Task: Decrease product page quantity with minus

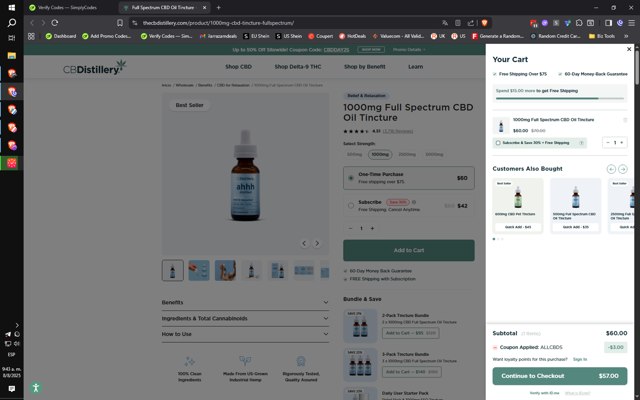Action: coord(350,229)
